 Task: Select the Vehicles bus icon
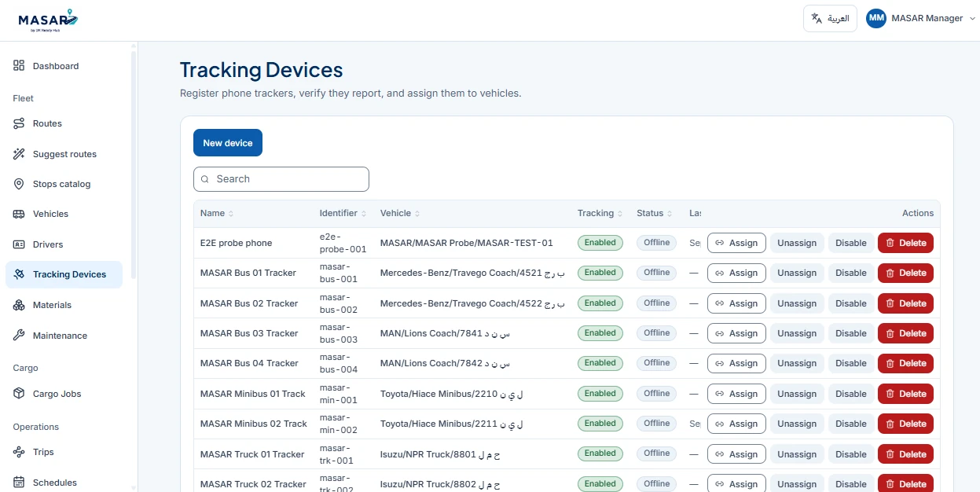point(19,214)
